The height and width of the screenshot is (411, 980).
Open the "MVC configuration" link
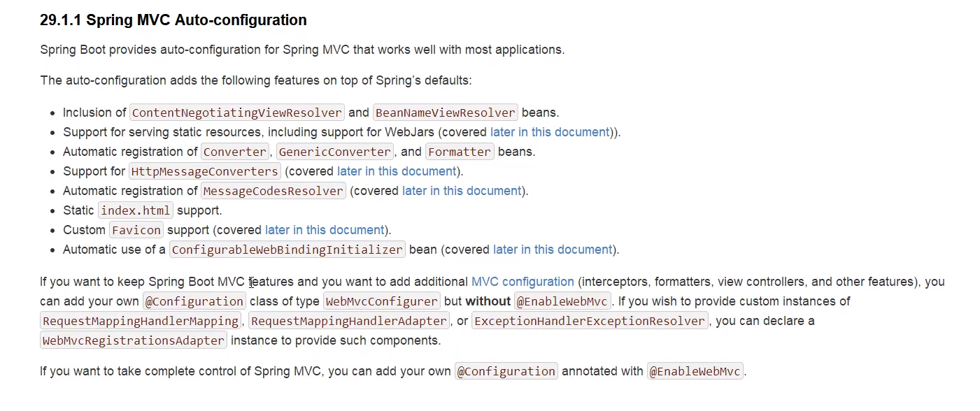[x=523, y=282]
